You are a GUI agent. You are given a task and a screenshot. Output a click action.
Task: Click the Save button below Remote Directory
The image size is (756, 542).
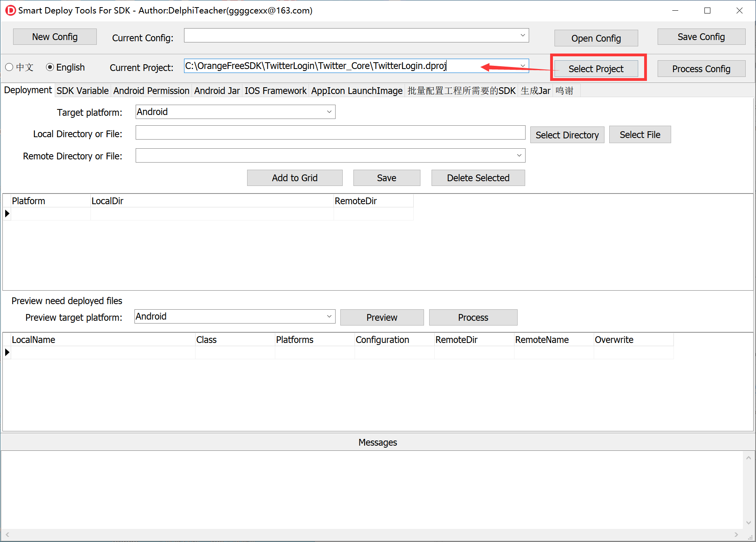[x=387, y=178]
